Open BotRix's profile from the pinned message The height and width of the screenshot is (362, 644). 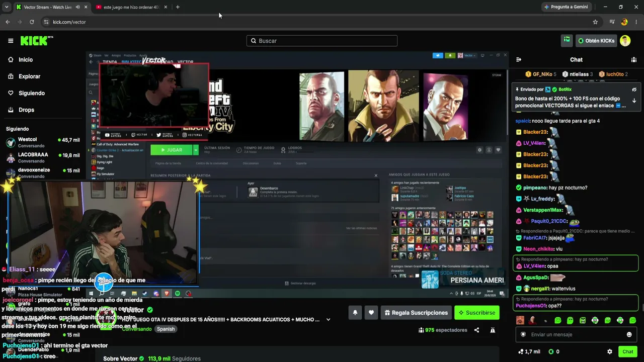(565, 89)
